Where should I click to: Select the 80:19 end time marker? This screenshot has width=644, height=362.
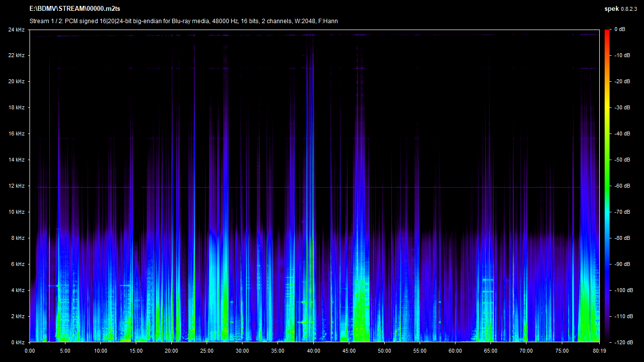599,351
